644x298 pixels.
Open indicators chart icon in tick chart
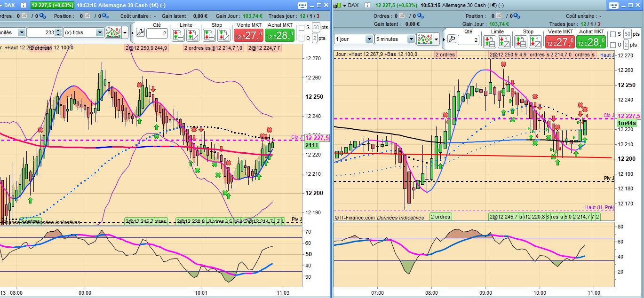[x=113, y=32]
